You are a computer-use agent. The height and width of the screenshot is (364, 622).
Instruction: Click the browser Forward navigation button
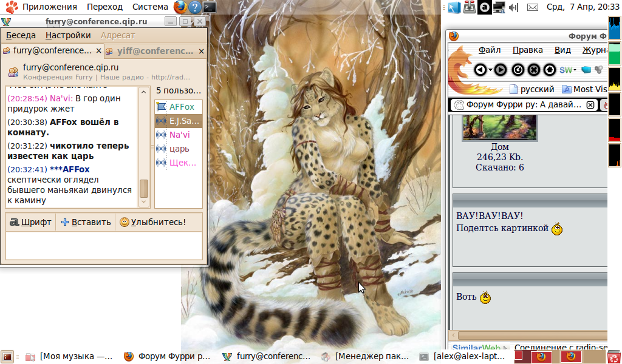(x=500, y=70)
